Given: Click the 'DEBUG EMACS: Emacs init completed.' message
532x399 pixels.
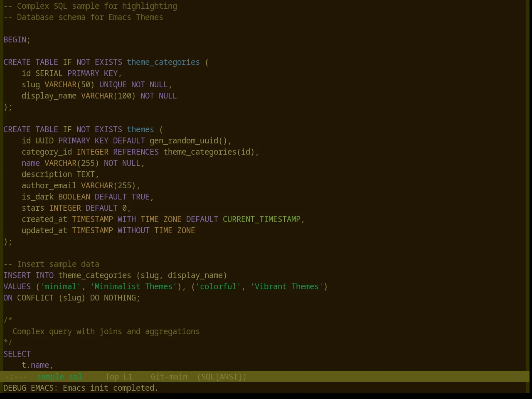Looking at the screenshot, I should coord(81,388).
